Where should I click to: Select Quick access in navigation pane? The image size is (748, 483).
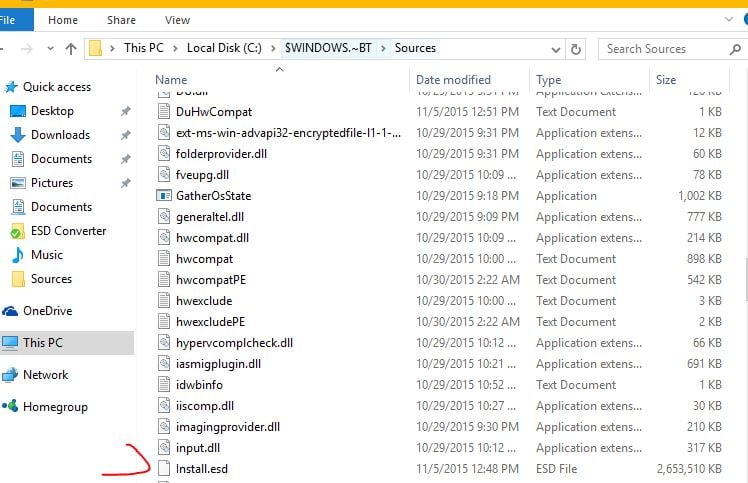[57, 87]
